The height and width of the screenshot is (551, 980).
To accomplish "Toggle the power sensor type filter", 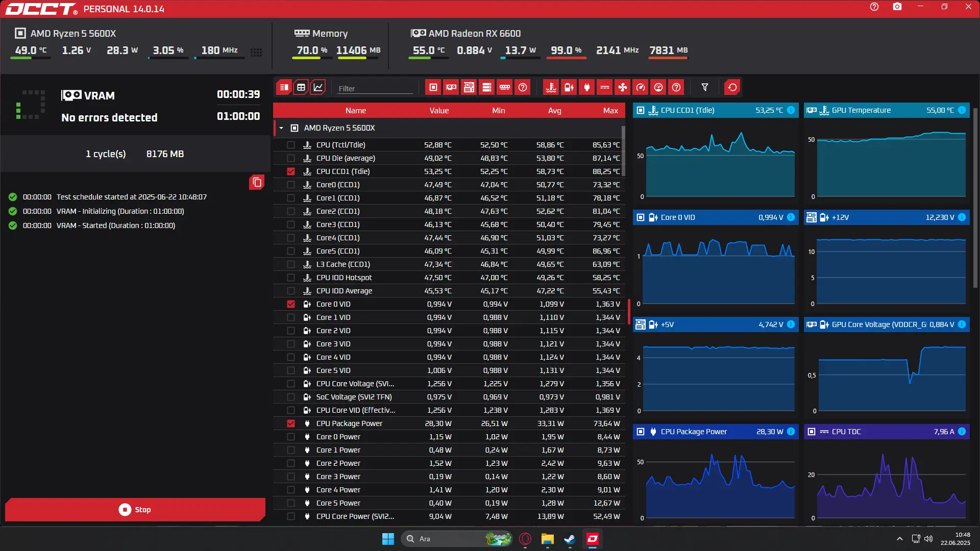I will 587,87.
